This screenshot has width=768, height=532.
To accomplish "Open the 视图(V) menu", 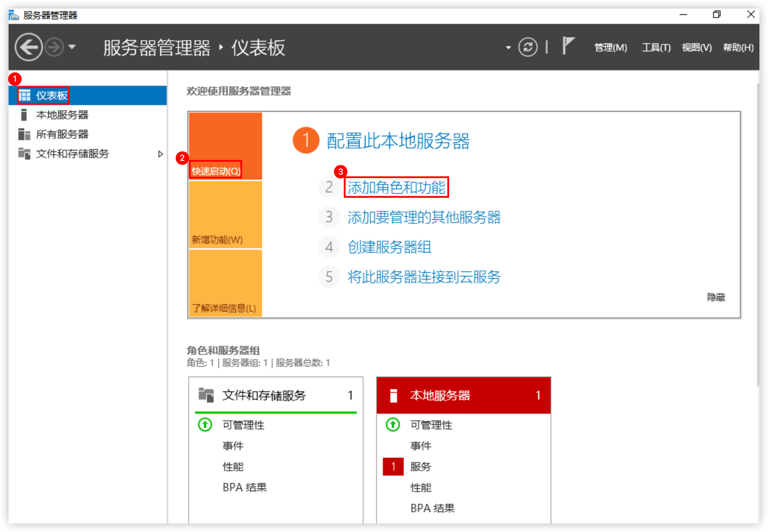I will [697, 48].
